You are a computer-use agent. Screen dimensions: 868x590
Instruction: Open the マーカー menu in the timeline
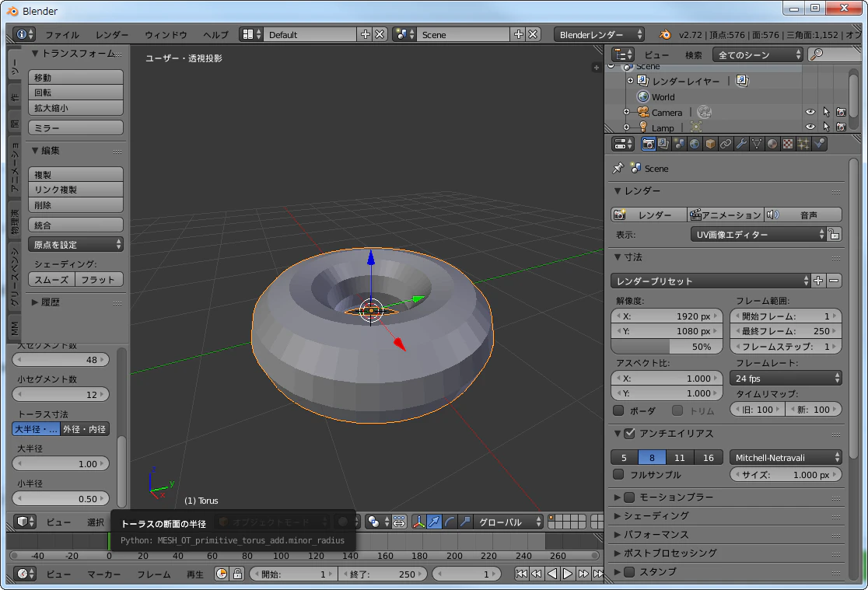click(x=104, y=574)
